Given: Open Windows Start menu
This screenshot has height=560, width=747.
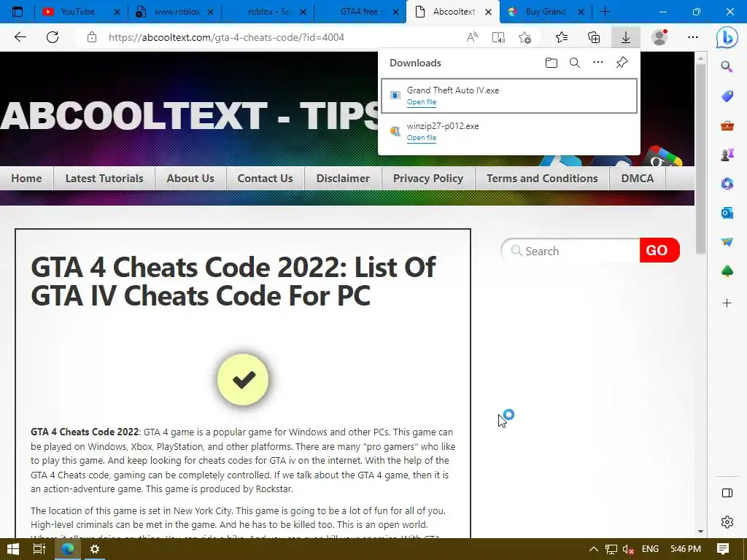Looking at the screenshot, I should click(x=13, y=549).
